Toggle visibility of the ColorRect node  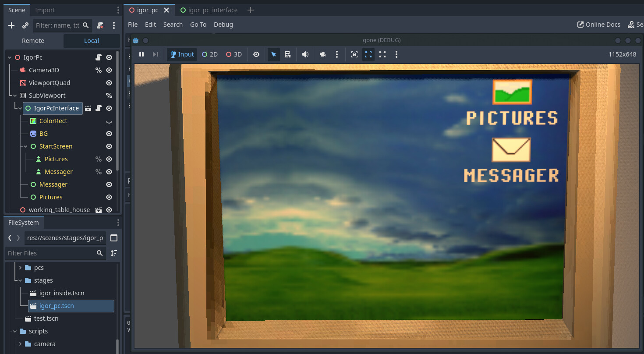click(x=109, y=121)
